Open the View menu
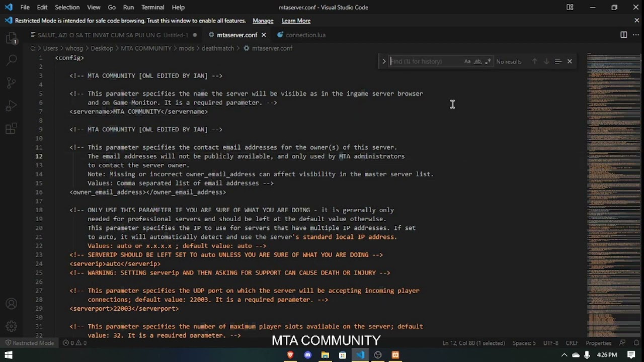This screenshot has width=644, height=362. tap(94, 7)
